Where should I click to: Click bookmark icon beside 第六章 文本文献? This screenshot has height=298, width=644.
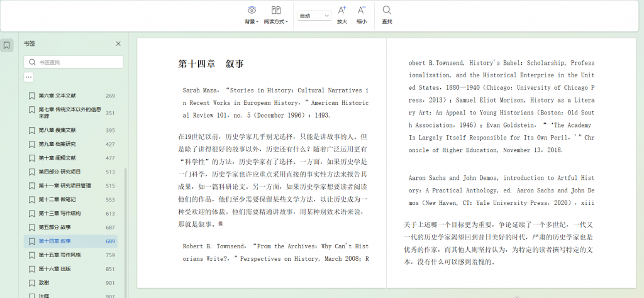(31, 96)
